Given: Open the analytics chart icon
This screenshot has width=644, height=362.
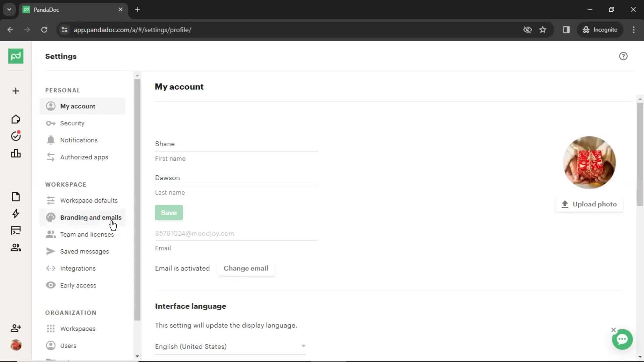Looking at the screenshot, I should [16, 154].
